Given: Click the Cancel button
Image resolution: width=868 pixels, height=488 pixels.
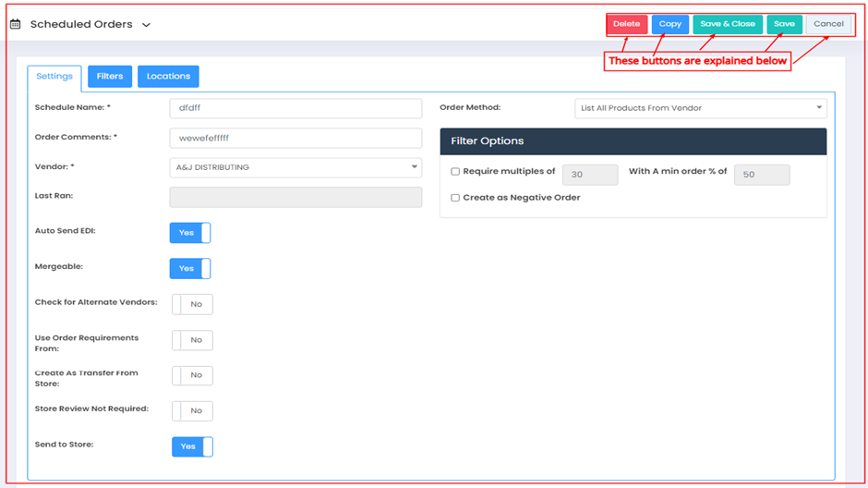Looking at the screenshot, I should [x=828, y=24].
